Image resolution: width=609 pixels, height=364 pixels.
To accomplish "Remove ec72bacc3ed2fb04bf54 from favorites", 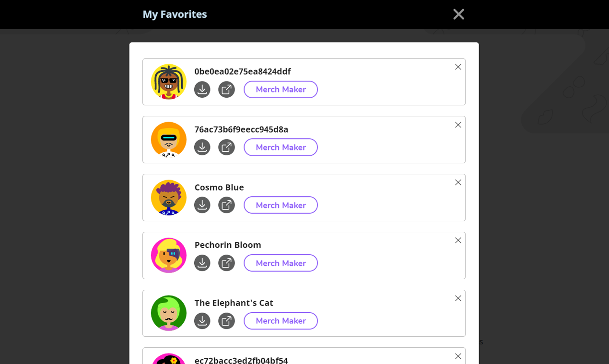I will tap(458, 356).
